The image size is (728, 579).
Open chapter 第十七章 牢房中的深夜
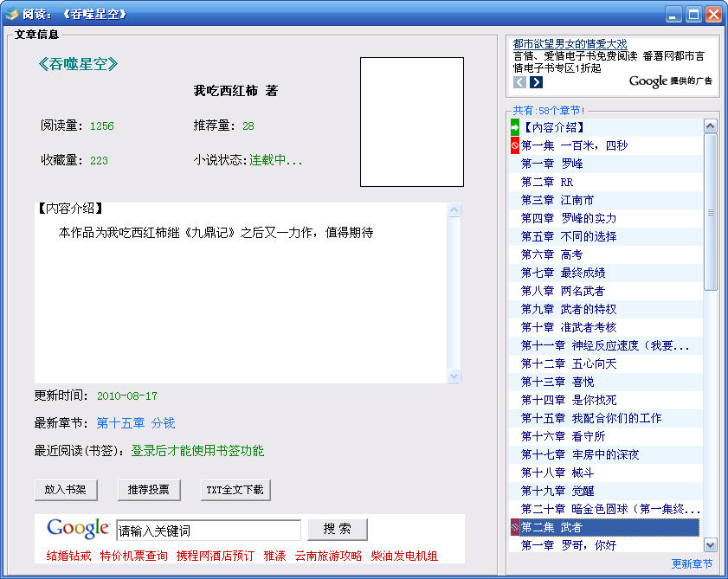click(x=606, y=454)
